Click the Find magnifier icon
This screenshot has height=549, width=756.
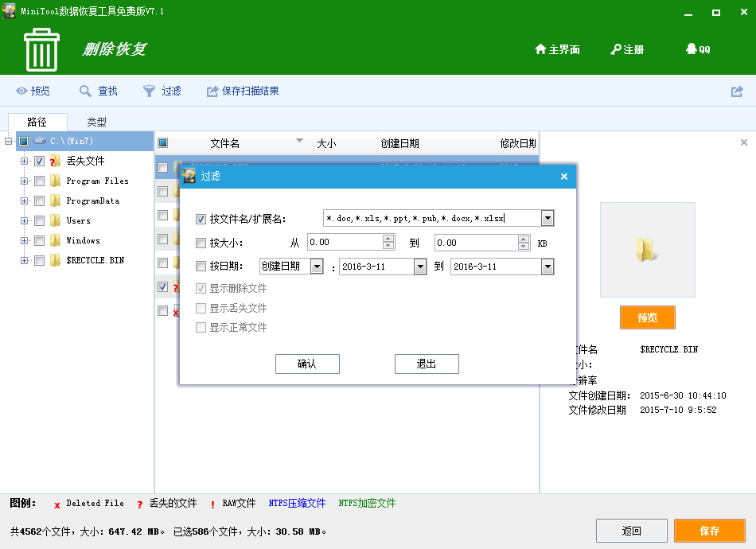coord(85,91)
